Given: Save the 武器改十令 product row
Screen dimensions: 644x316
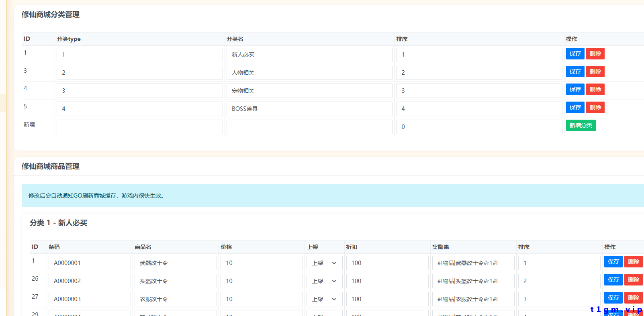Looking at the screenshot, I should click(613, 261).
